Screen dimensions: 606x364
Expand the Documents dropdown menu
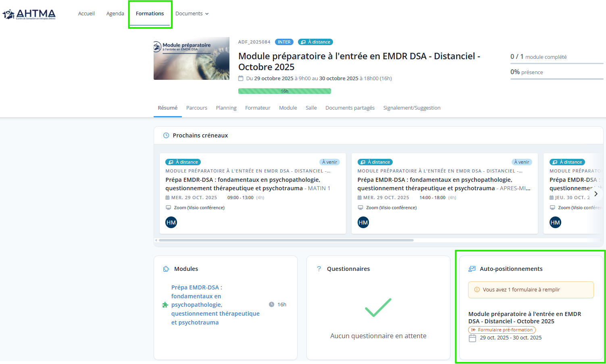pos(192,14)
